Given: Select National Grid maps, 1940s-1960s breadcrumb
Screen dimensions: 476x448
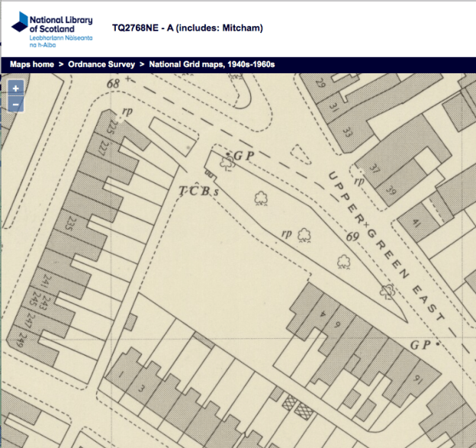Looking at the screenshot, I should click(212, 65).
